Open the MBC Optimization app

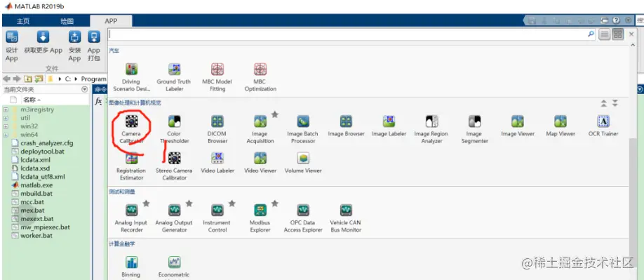pos(260,76)
